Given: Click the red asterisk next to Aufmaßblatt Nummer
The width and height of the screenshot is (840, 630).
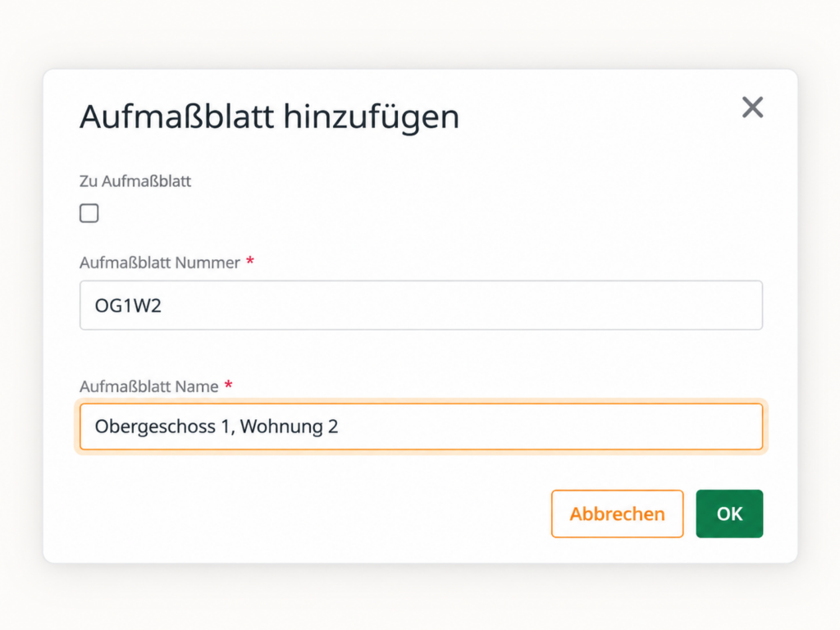Looking at the screenshot, I should [x=249, y=262].
